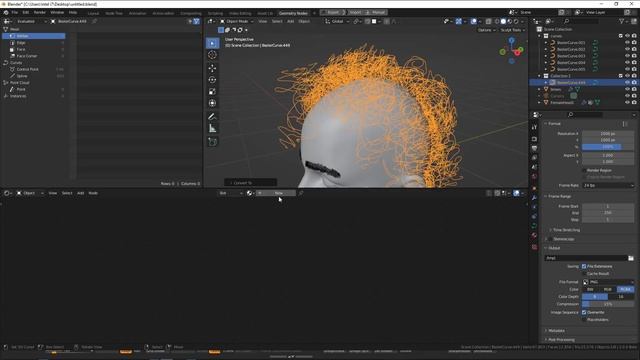
Task: Toggle eye visibility of Collection 2
Action: tap(627, 76)
